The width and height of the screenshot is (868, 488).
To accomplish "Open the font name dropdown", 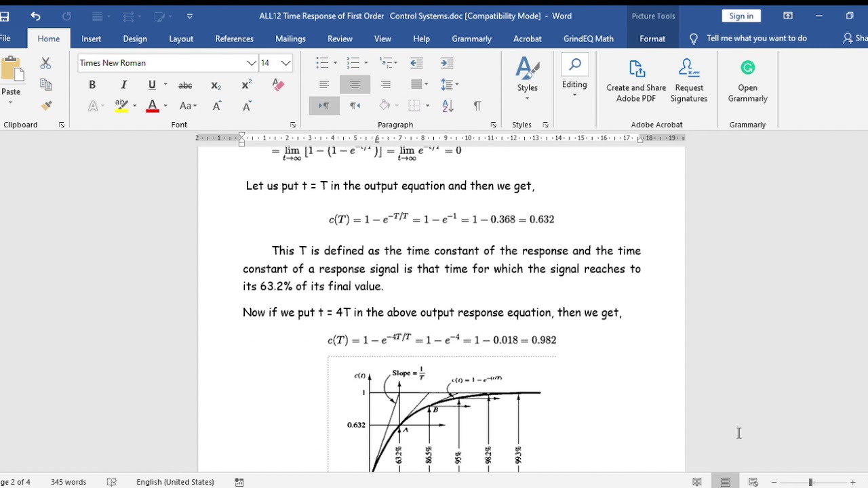I will 252,63.
